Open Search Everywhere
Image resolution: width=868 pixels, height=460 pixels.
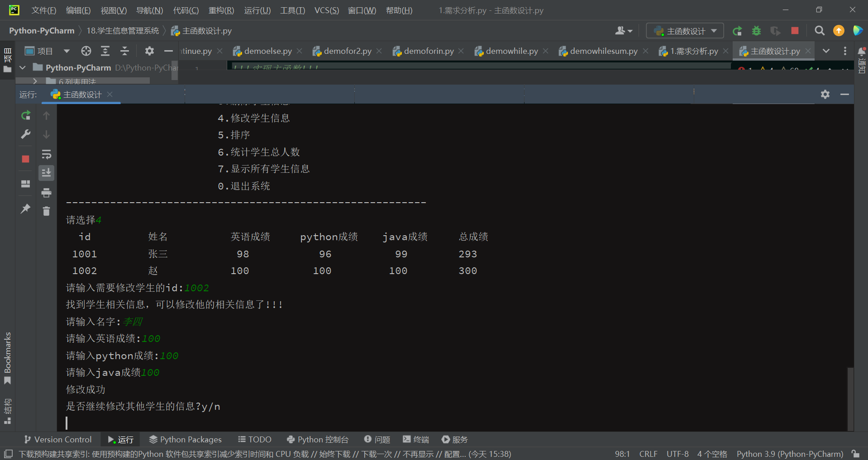click(820, 31)
